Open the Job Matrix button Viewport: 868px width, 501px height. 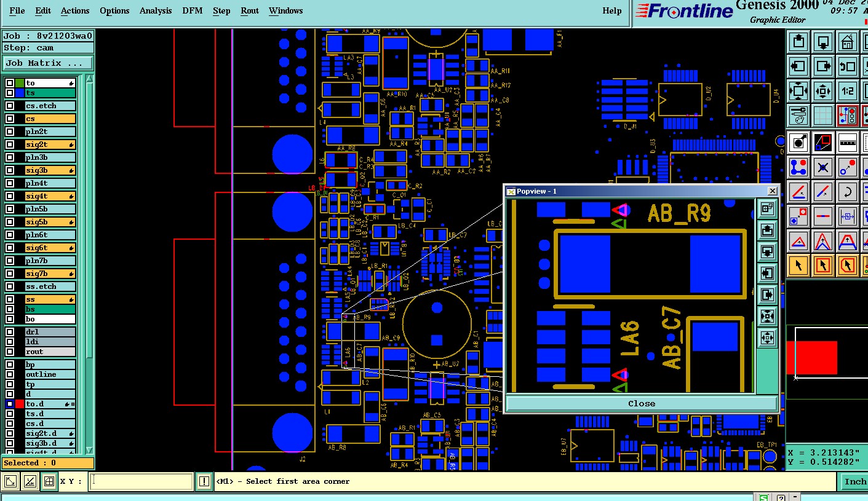(x=48, y=63)
